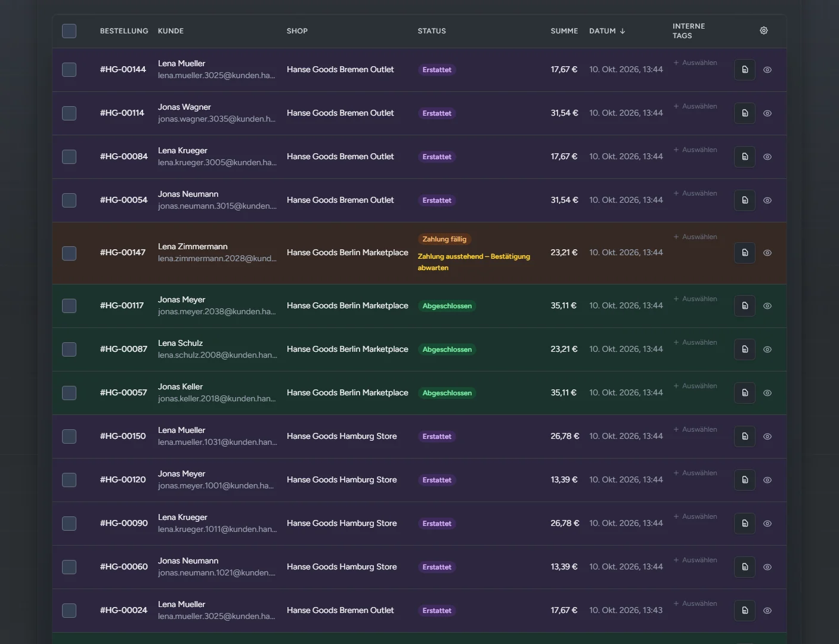Click Abgeschlossen badge for order #HG-00117
The height and width of the screenshot is (644, 839).
pyautogui.click(x=447, y=306)
